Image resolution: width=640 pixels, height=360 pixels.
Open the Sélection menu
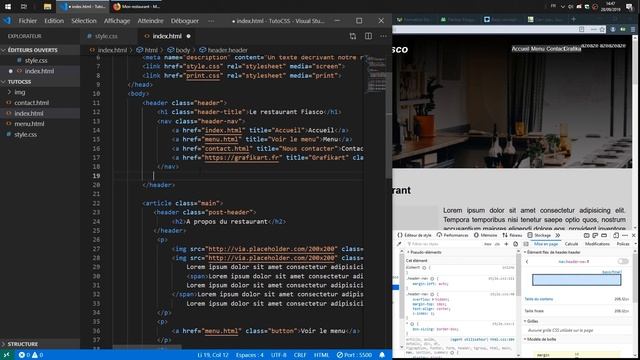tap(84, 21)
